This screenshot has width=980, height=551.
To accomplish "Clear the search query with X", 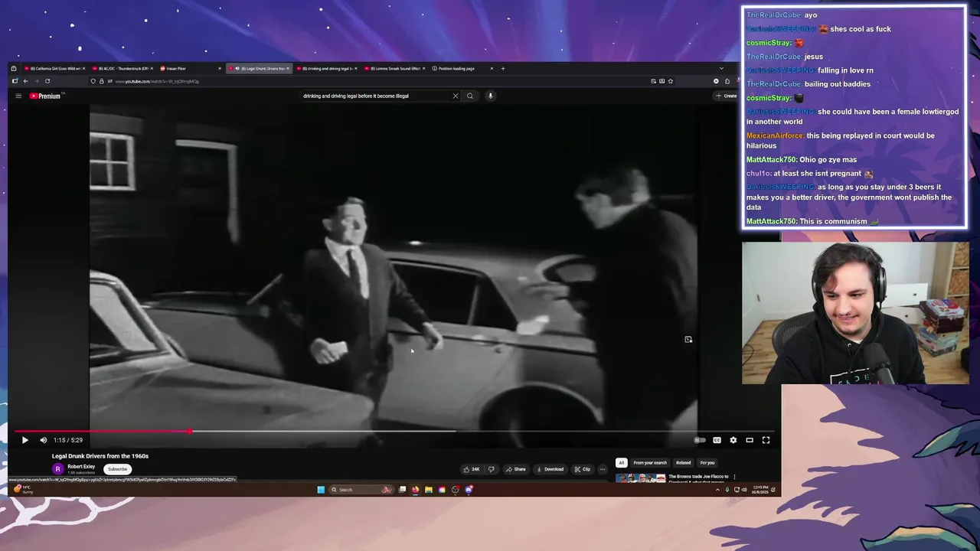I will point(455,96).
